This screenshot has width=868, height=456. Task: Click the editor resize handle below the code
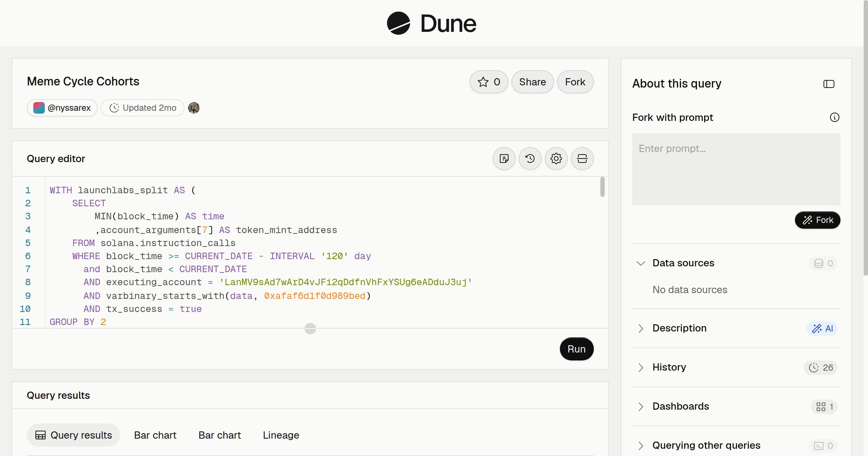click(310, 329)
